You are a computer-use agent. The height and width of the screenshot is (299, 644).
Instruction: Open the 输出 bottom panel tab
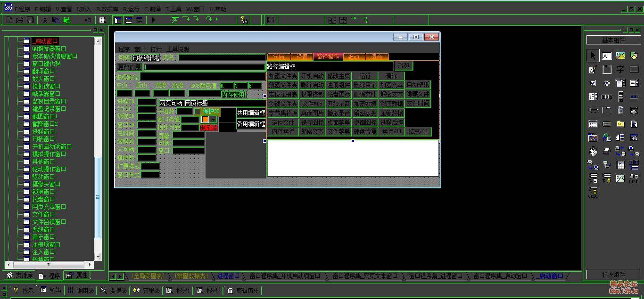[51, 290]
